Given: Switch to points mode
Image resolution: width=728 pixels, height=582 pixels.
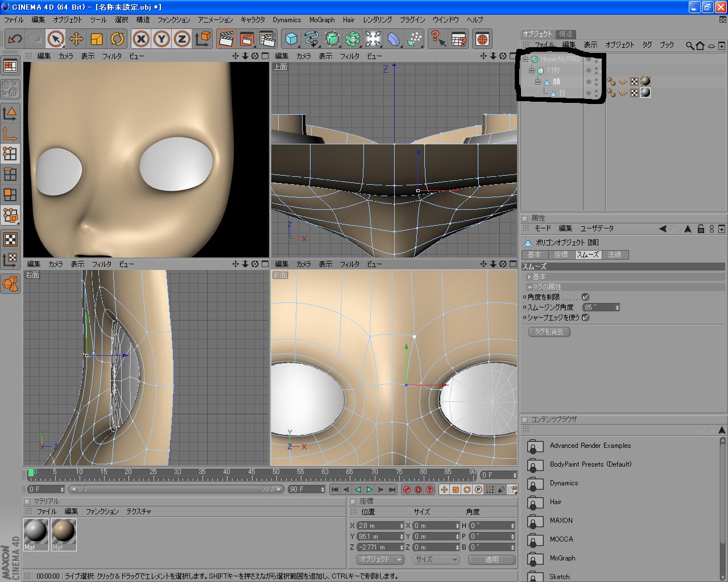Looking at the screenshot, I should 10,153.
